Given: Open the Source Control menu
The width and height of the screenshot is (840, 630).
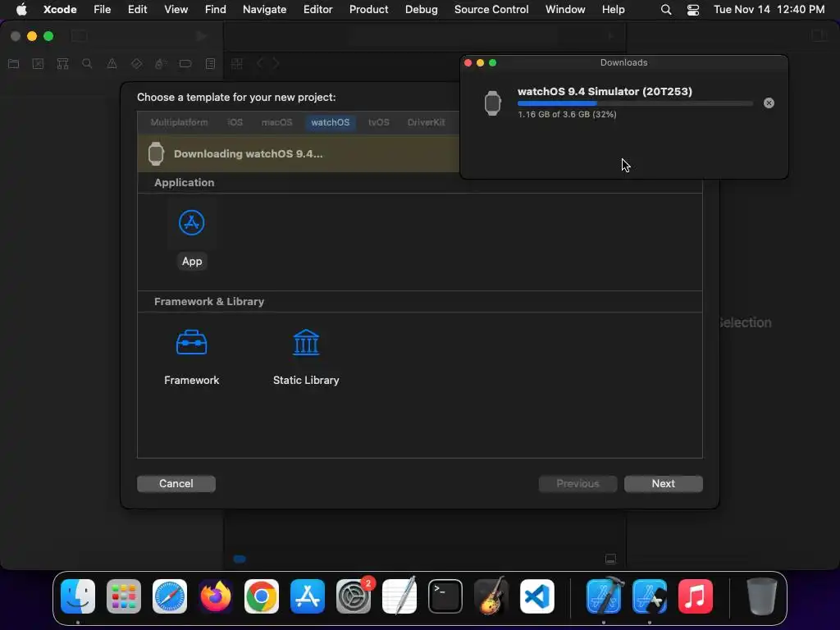Looking at the screenshot, I should 491,9.
